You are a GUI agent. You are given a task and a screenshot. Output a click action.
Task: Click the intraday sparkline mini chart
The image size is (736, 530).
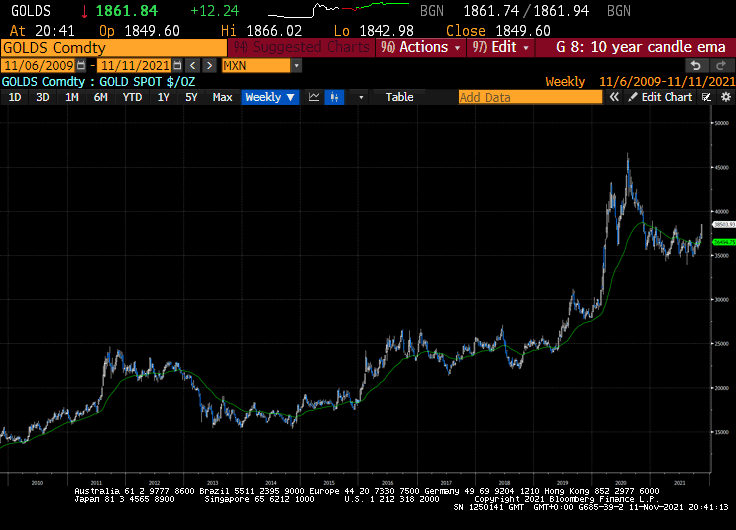(x=338, y=10)
